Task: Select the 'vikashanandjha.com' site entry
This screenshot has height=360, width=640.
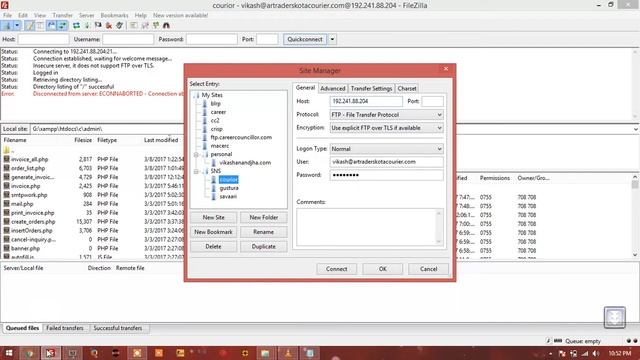Action: tap(245, 162)
